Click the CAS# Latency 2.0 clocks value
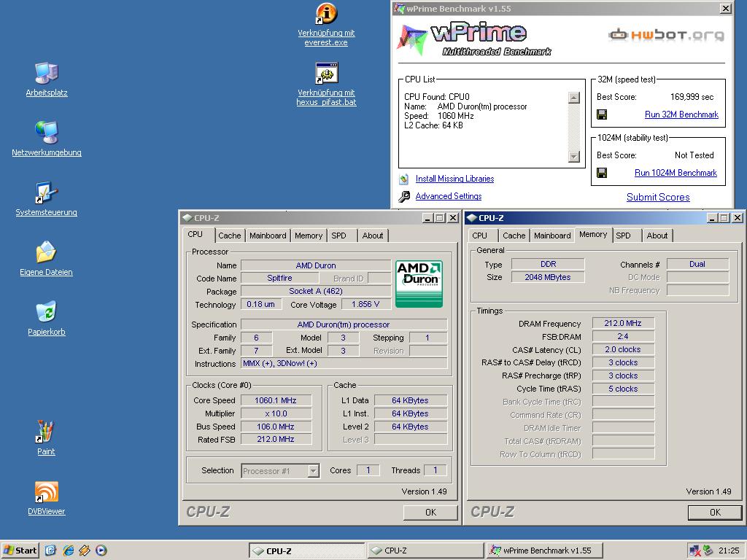This screenshot has width=747, height=560. pos(623,349)
